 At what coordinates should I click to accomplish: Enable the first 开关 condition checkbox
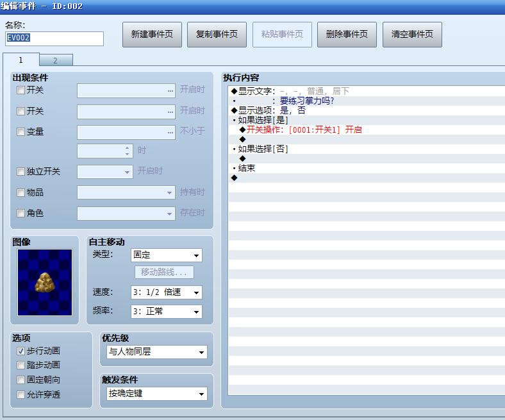tap(21, 90)
